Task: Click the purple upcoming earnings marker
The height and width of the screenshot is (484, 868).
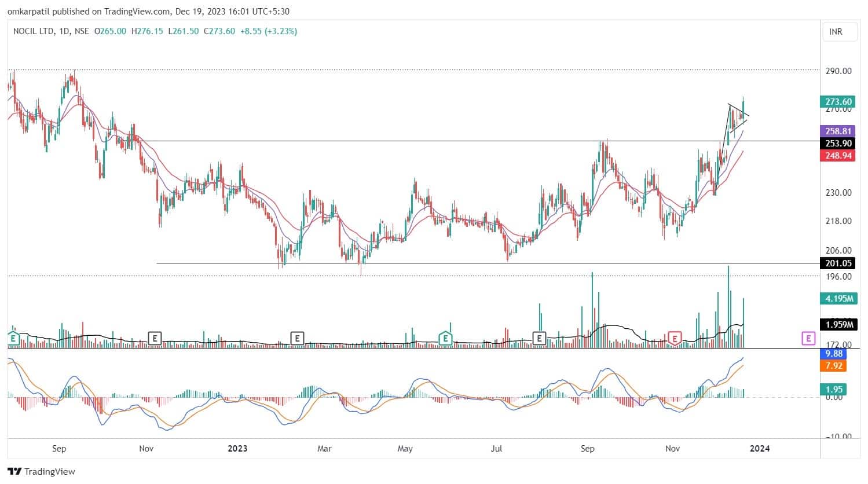Action: (808, 338)
